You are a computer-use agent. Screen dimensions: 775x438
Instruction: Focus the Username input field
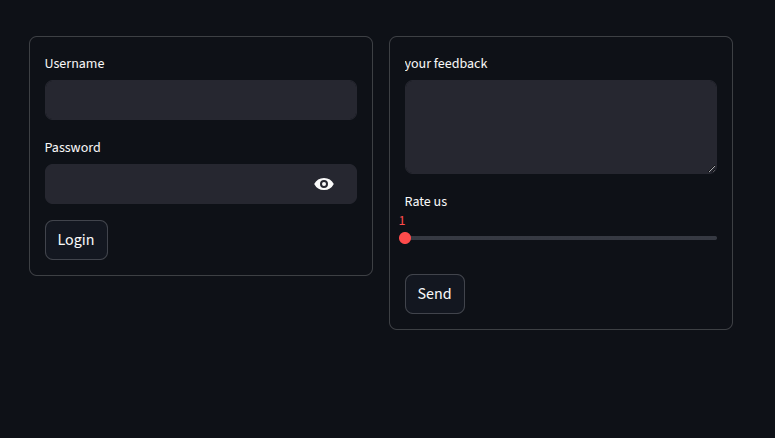(201, 100)
